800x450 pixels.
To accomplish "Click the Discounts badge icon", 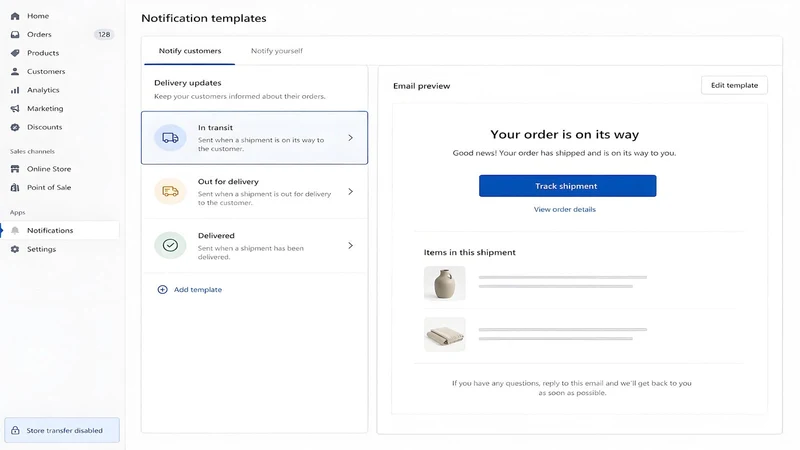I will tap(15, 127).
